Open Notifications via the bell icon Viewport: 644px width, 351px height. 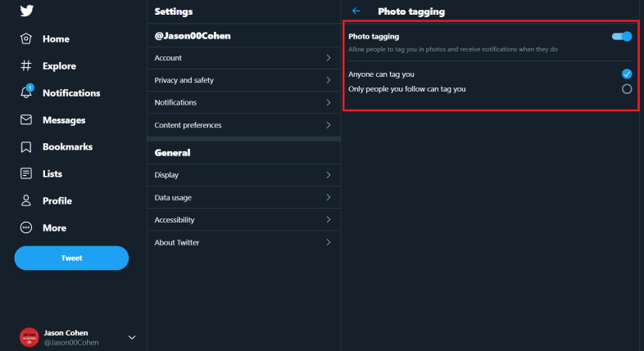(26, 92)
